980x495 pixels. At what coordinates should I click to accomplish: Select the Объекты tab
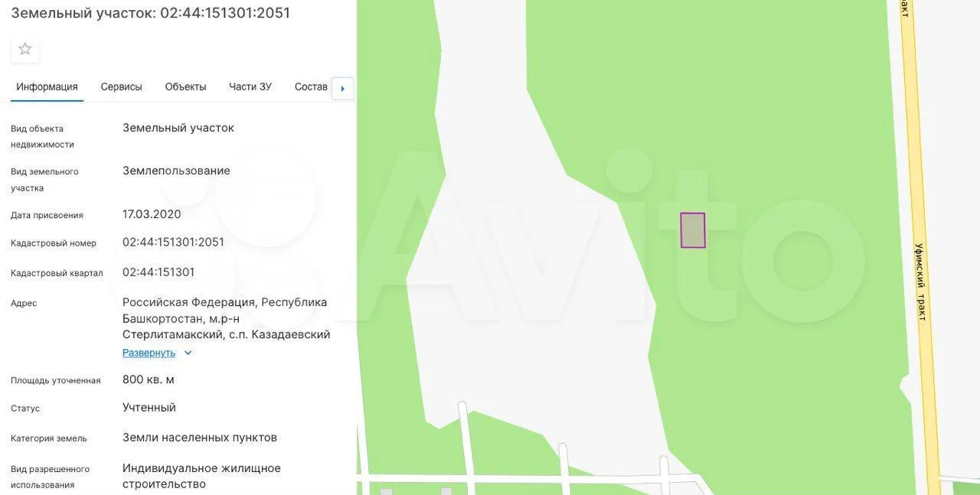click(185, 87)
